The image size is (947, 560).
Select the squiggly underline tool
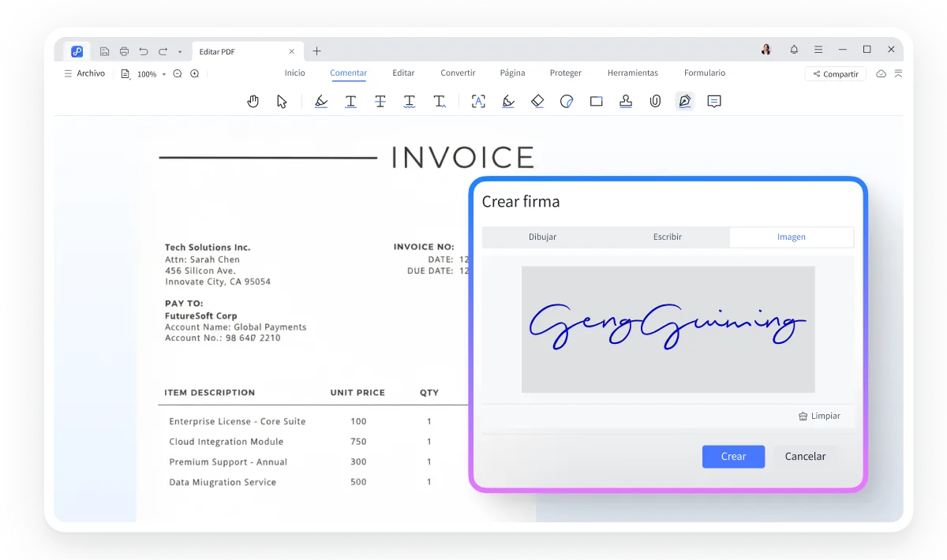coord(410,101)
